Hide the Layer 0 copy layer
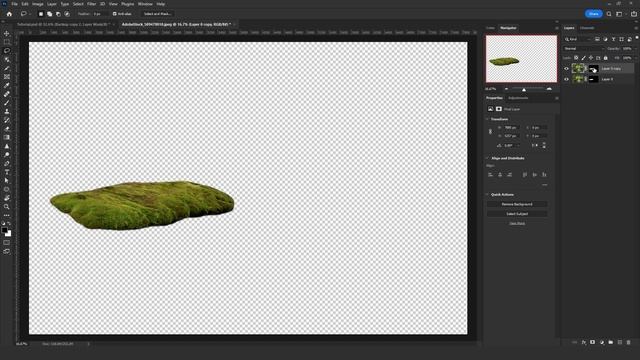This screenshot has height=360, width=640. pos(566,69)
